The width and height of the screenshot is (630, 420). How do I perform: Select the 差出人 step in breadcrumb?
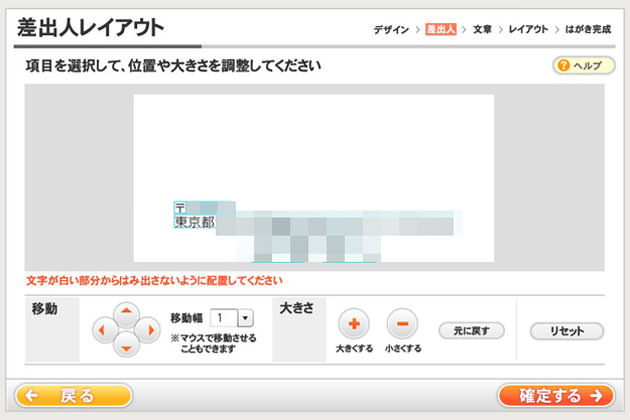coord(441,29)
